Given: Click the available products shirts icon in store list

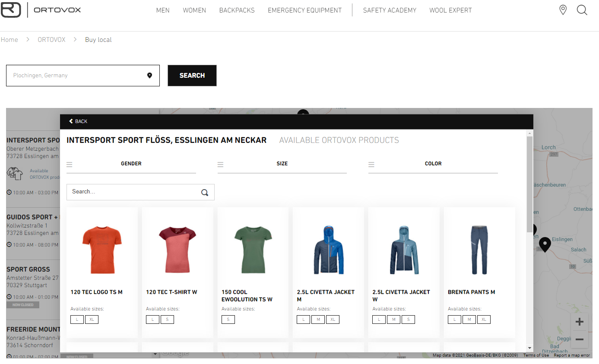Looking at the screenshot, I should pyautogui.click(x=15, y=174).
